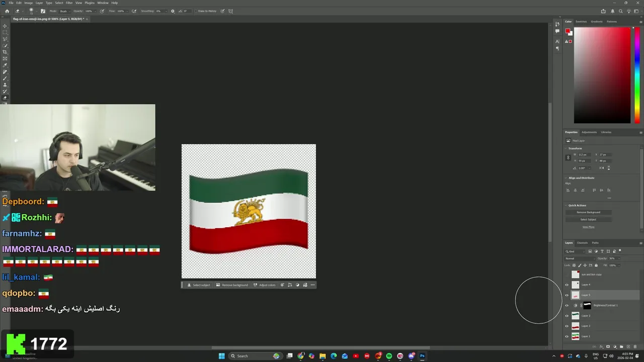Image resolution: width=644 pixels, height=362 pixels.
Task: Open the layer blend mode Normal dropdown
Action: click(x=580, y=258)
